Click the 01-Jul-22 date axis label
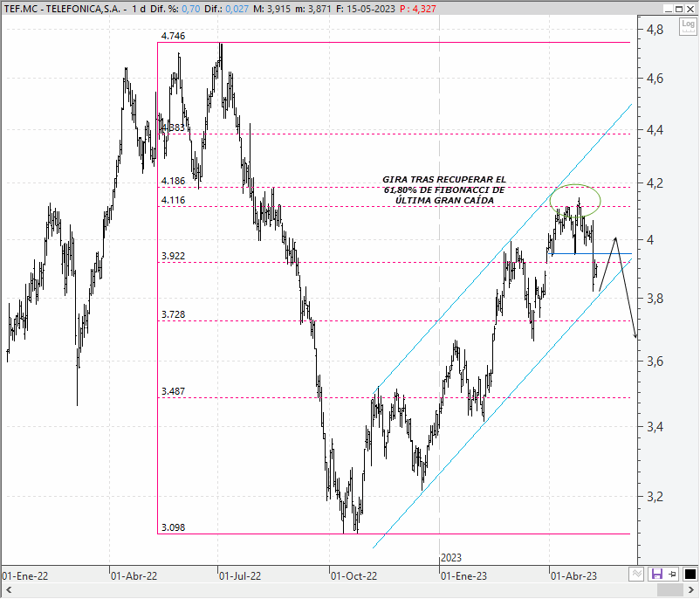Screen dimensions: 700x599 (240, 576)
